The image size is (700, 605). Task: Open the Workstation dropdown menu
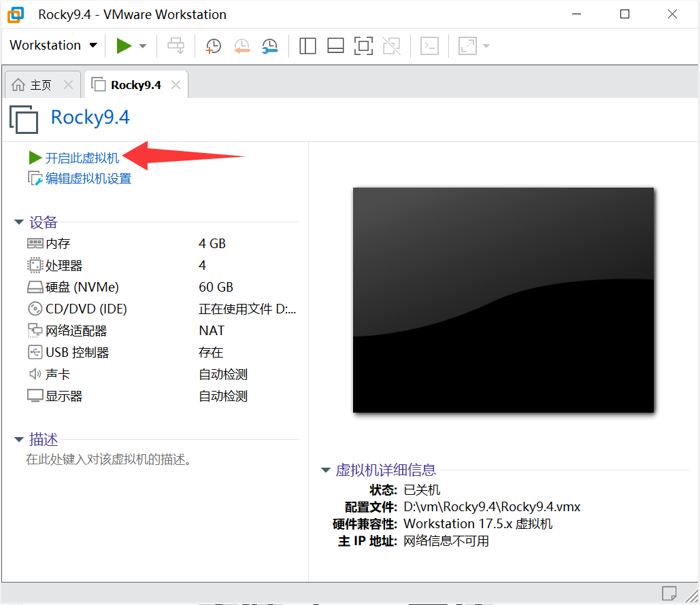point(53,46)
